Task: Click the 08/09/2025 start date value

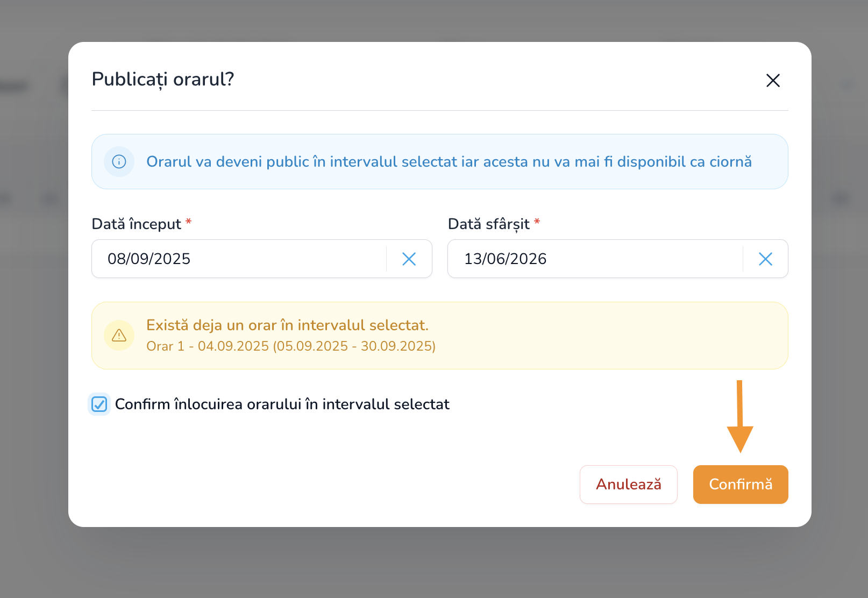Action: point(149,259)
